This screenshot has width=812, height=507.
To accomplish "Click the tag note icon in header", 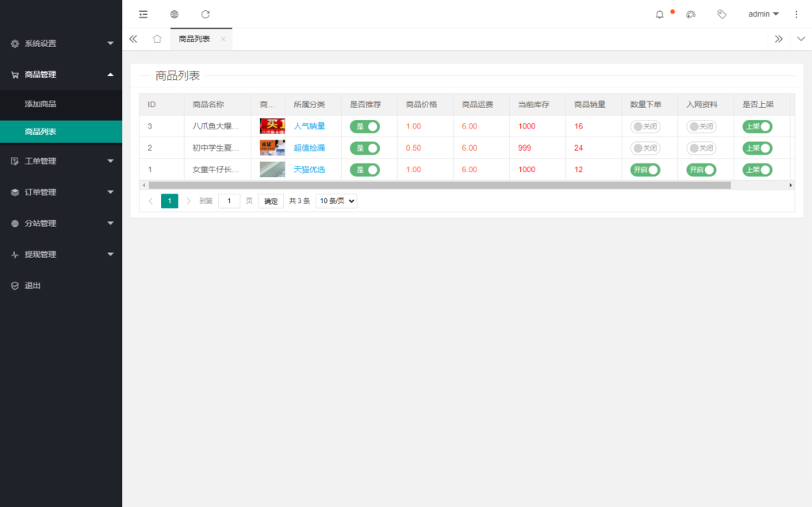I will pos(722,14).
